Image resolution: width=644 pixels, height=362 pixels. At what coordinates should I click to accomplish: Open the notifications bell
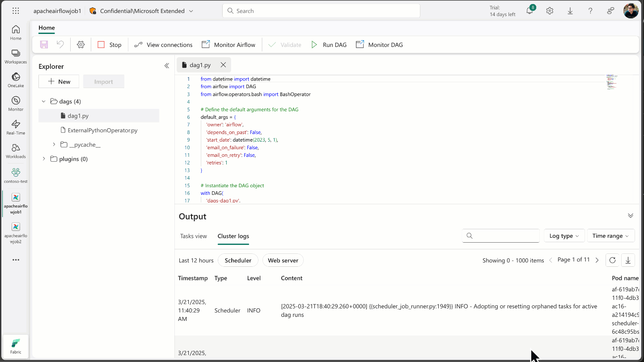coord(530,11)
